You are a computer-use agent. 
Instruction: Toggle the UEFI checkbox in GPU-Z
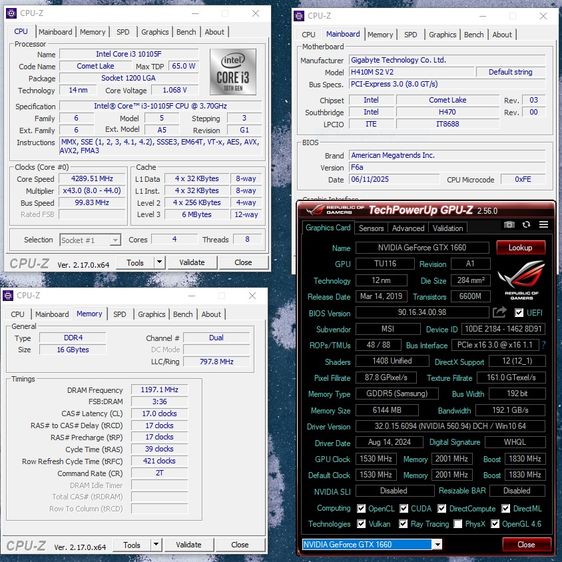click(519, 313)
